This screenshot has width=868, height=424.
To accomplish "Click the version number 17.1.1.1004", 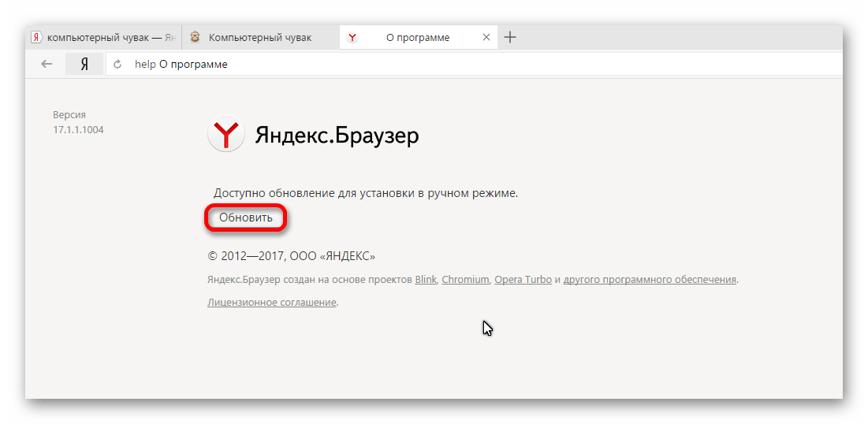I will pos(78,131).
